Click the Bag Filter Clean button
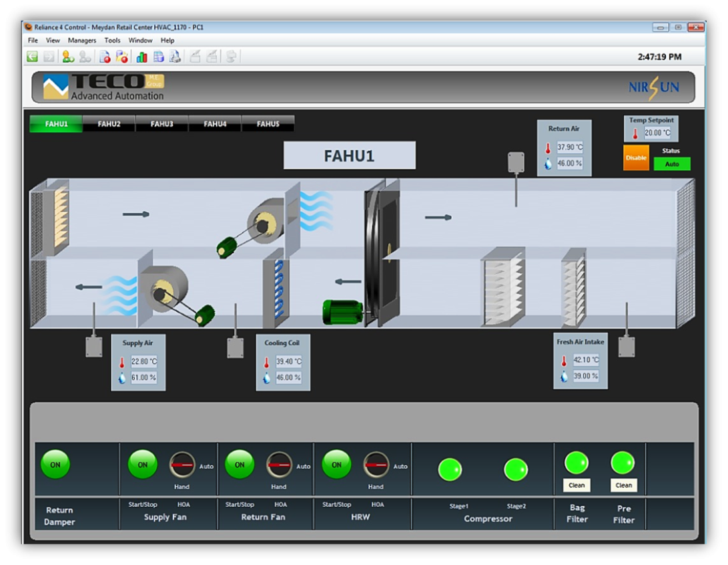 coord(577,486)
